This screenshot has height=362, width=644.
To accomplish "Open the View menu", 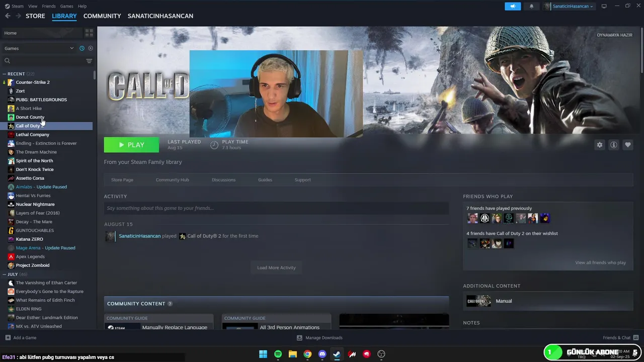I will pyautogui.click(x=33, y=6).
